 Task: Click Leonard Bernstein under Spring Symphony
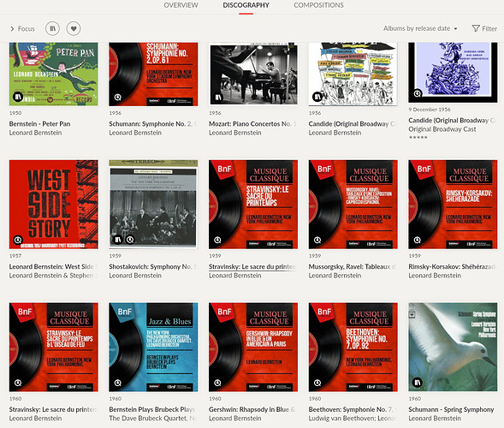[x=435, y=419]
